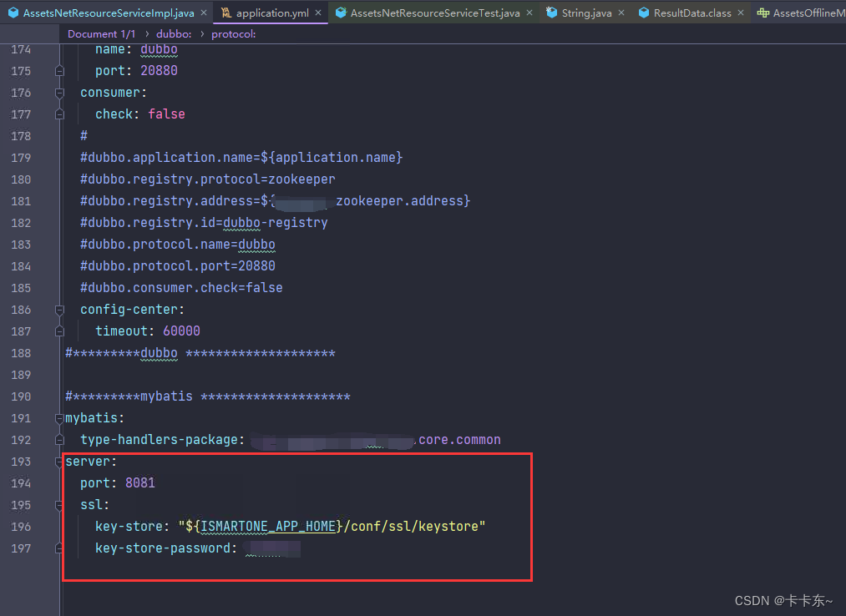Click fold end marker at line 197
The image size is (846, 616).
(59, 548)
